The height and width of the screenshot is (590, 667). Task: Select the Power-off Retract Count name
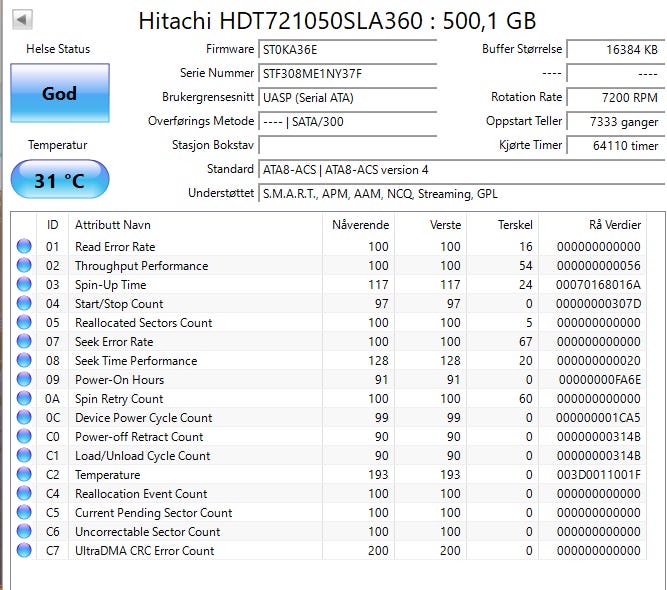[x=139, y=436]
